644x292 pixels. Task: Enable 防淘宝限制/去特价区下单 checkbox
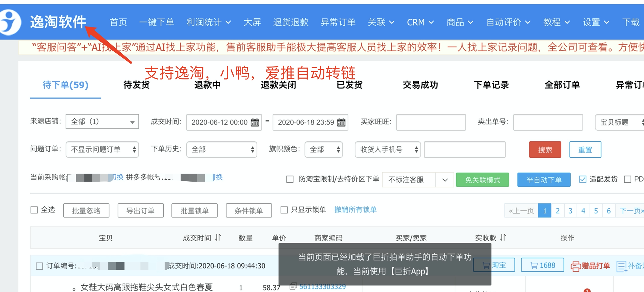290,179
